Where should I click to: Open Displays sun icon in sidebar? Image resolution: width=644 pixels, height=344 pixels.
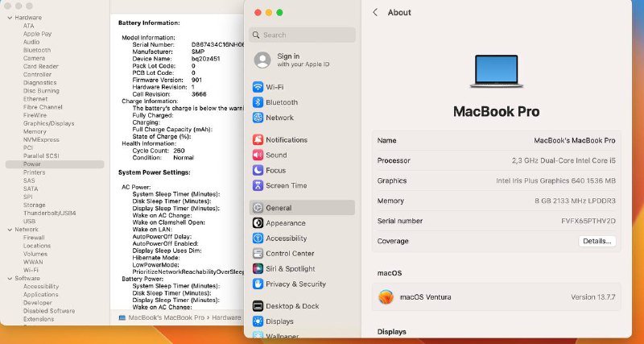click(258, 321)
